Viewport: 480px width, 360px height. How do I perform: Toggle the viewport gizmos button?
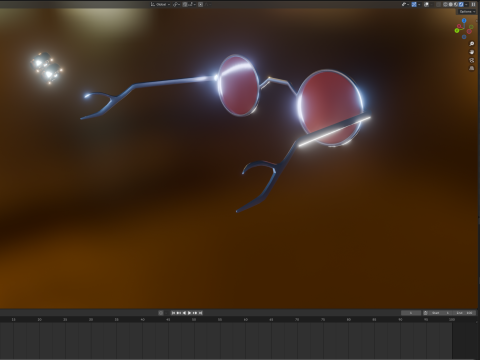(x=414, y=4)
